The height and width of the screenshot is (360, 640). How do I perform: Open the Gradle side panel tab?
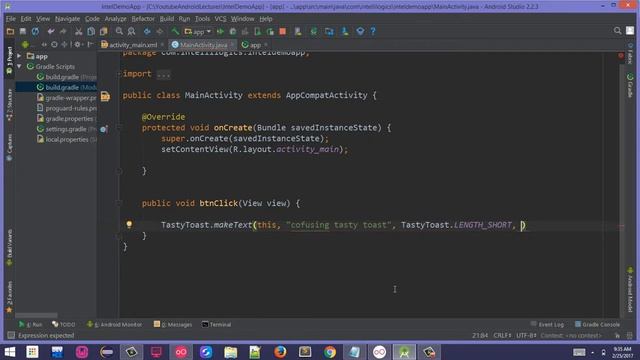(x=630, y=86)
